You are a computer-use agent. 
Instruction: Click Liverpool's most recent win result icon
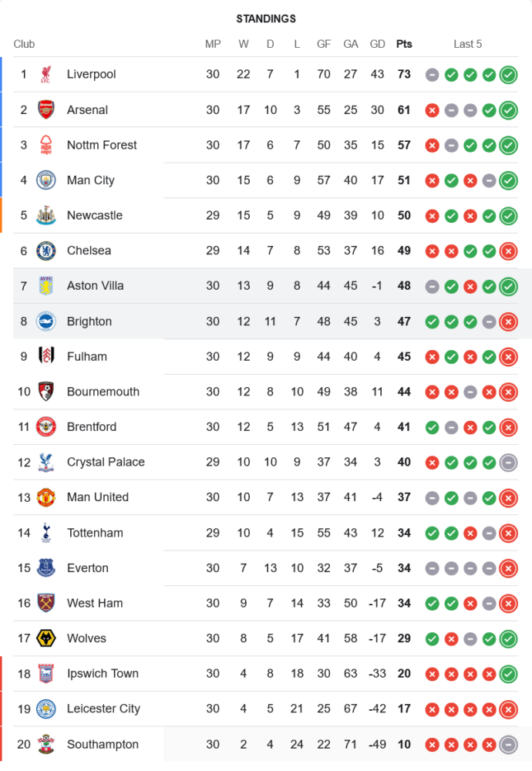click(x=508, y=75)
